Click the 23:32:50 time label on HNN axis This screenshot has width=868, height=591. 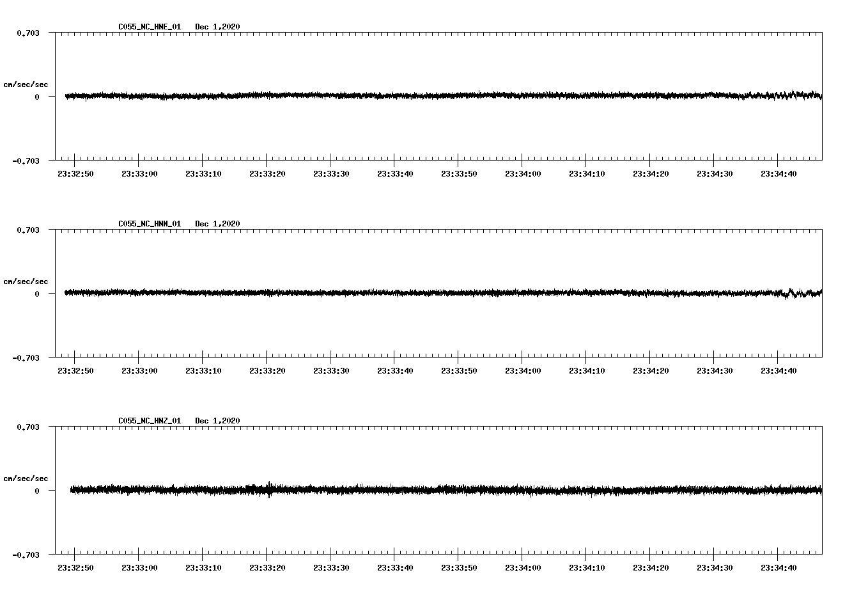(x=75, y=369)
